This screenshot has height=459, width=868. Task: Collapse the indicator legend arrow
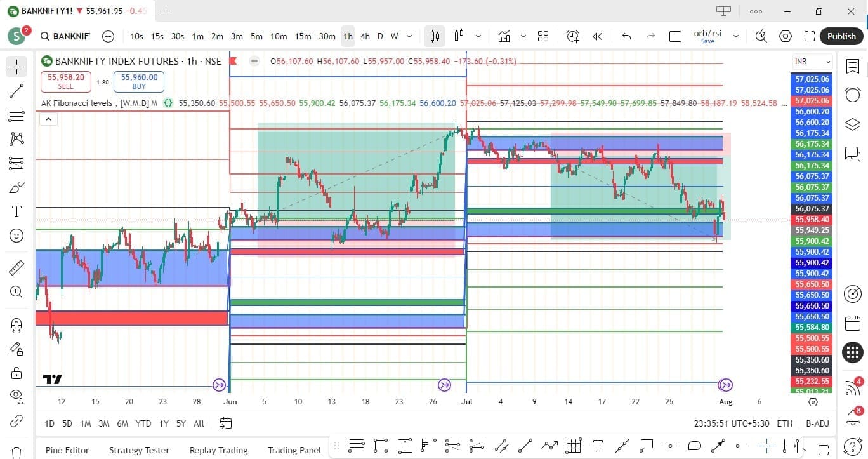48,119
